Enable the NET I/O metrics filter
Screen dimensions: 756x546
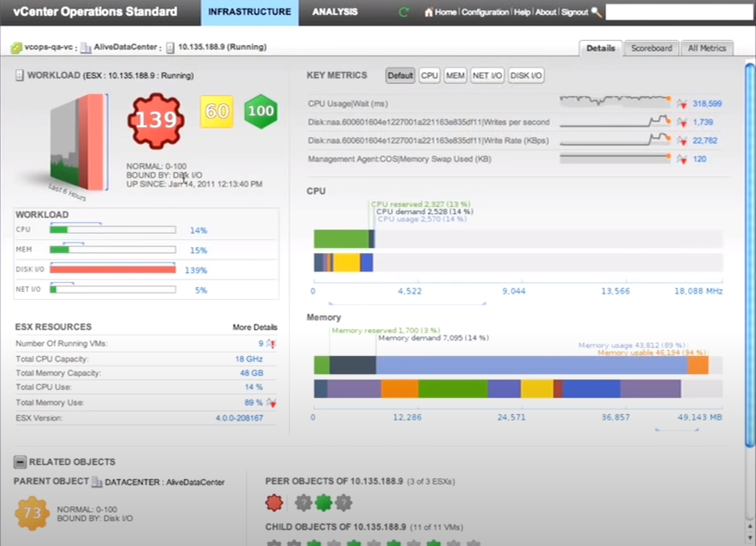coord(487,76)
